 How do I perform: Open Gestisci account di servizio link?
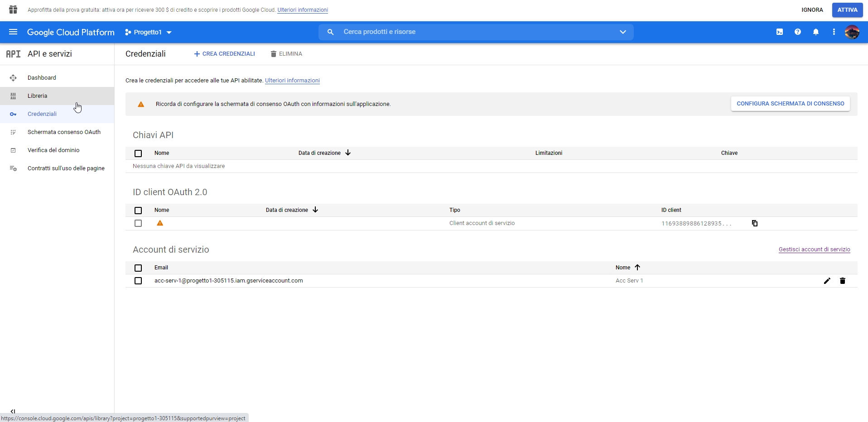[815, 249]
